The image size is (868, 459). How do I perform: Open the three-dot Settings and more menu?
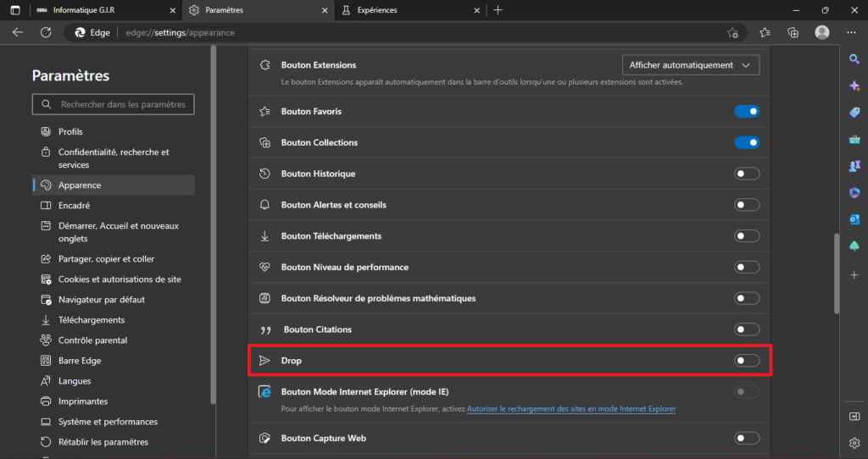pos(851,33)
